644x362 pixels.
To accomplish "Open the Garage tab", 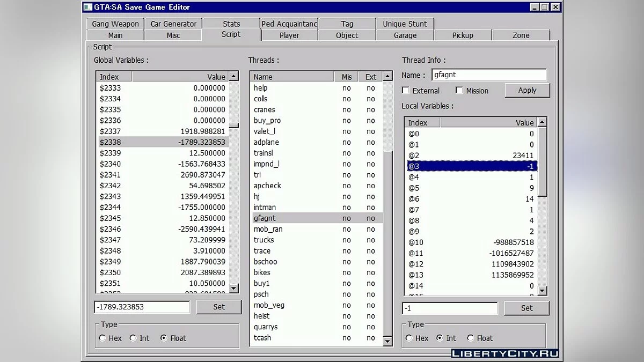I will (405, 35).
